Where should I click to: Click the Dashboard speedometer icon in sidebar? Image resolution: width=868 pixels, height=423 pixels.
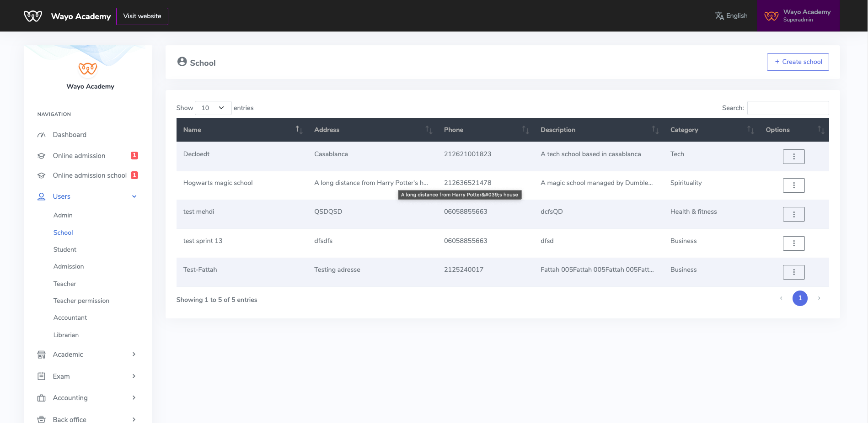(42, 135)
